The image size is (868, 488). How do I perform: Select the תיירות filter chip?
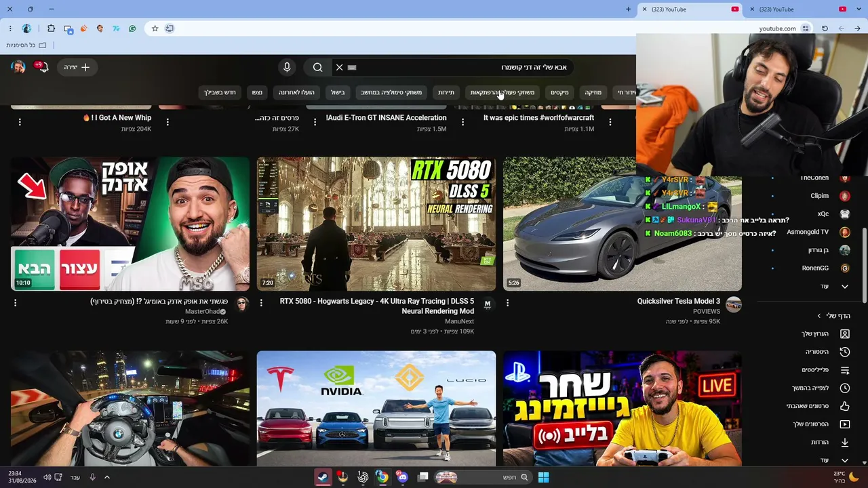pos(446,92)
